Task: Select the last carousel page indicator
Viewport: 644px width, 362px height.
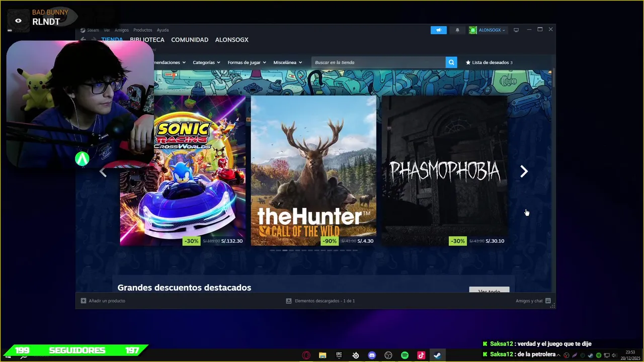Action: click(355, 250)
